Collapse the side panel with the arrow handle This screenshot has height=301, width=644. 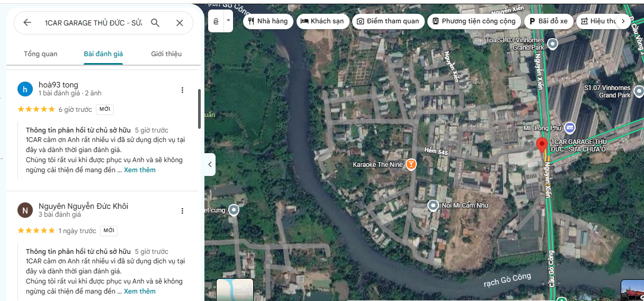[210, 164]
